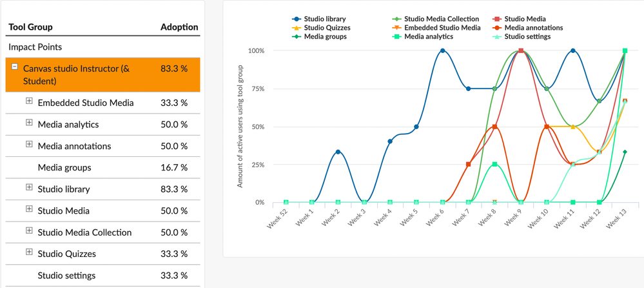The width and height of the screenshot is (644, 288).
Task: Expand the Studio Media Collection row
Action: [29, 231]
